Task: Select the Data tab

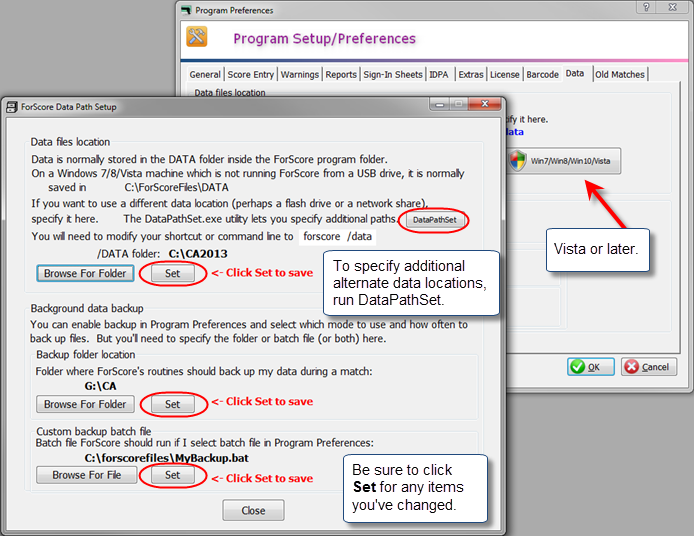Action: pos(575,73)
